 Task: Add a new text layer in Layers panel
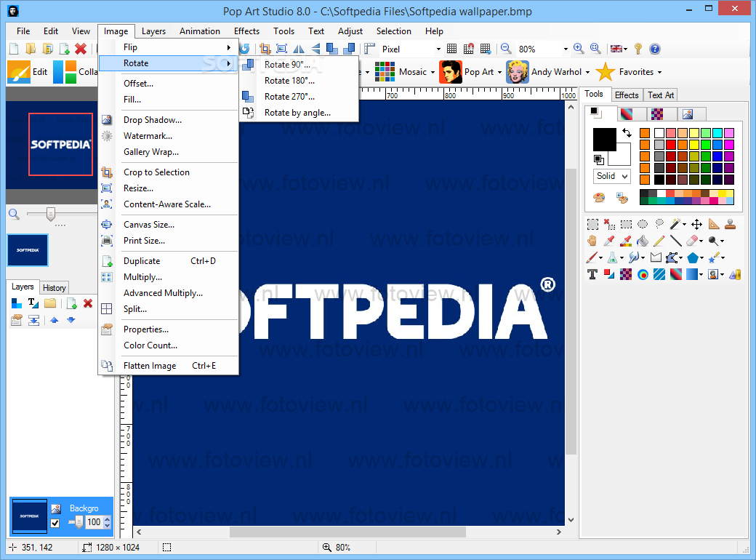[x=33, y=303]
